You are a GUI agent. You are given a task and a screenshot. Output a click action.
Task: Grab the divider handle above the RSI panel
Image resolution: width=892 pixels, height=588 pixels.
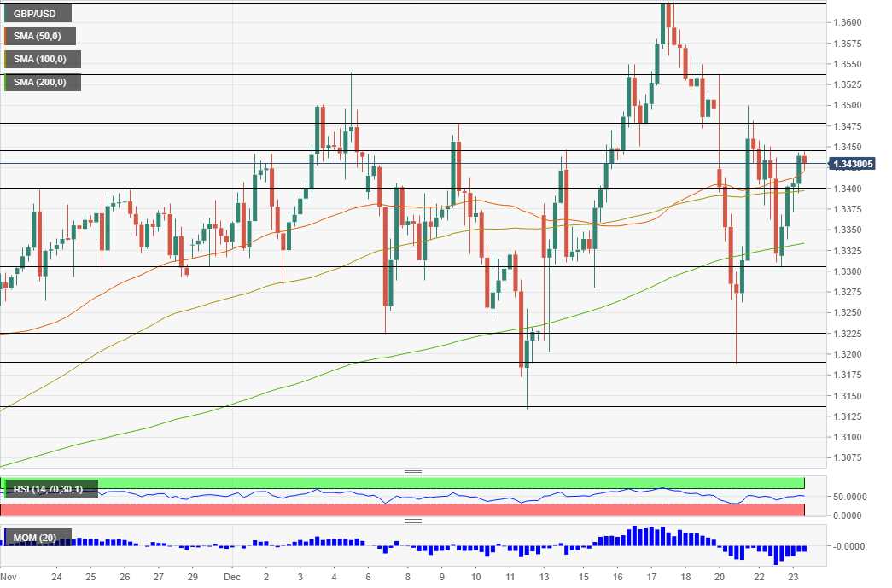coord(413,473)
